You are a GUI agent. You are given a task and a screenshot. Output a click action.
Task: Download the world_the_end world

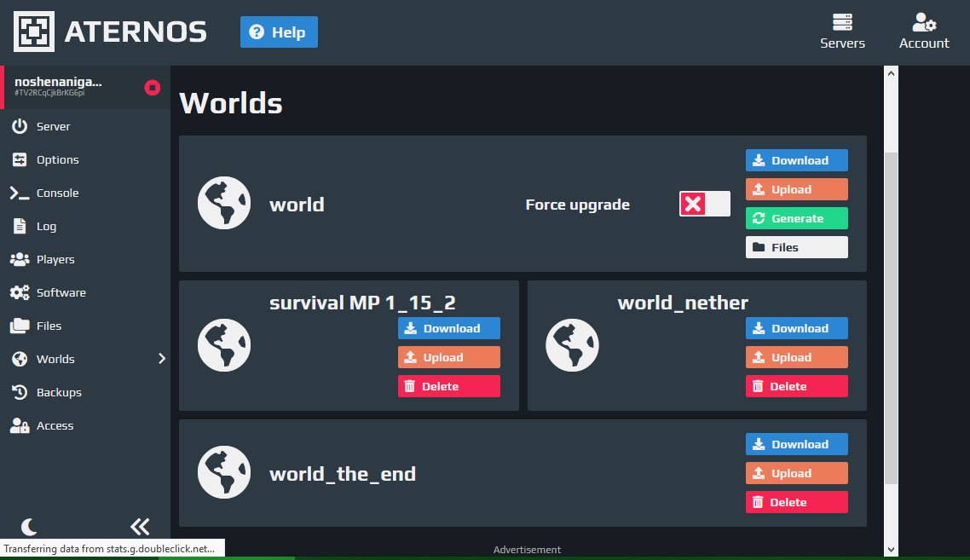[x=797, y=444]
